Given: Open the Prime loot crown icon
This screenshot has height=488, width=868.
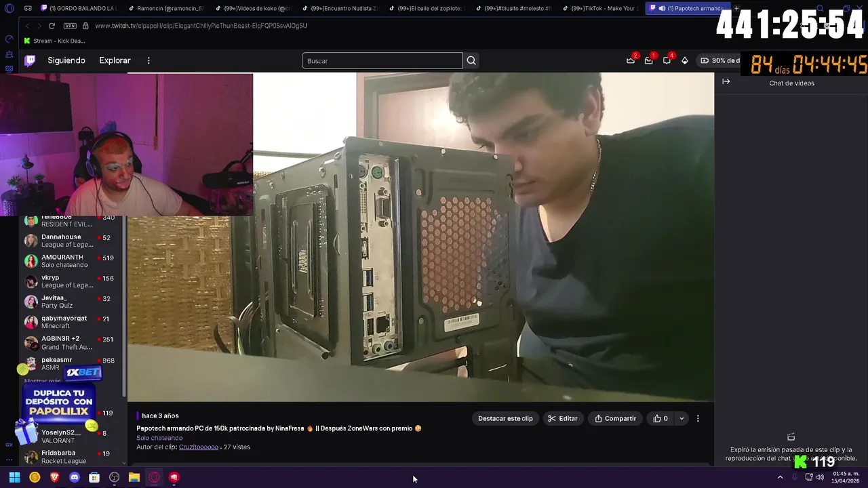Looking at the screenshot, I should [631, 60].
